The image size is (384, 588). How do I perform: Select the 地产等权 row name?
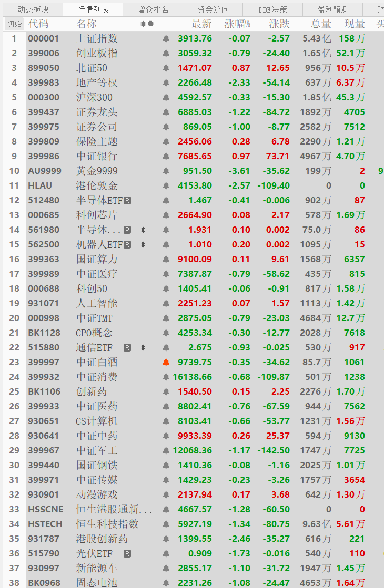coord(97,83)
